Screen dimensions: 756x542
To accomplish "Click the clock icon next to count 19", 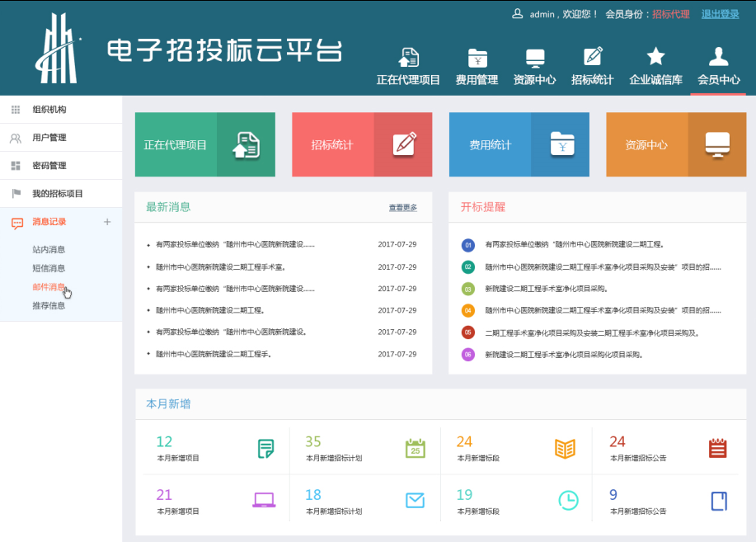I will (568, 500).
